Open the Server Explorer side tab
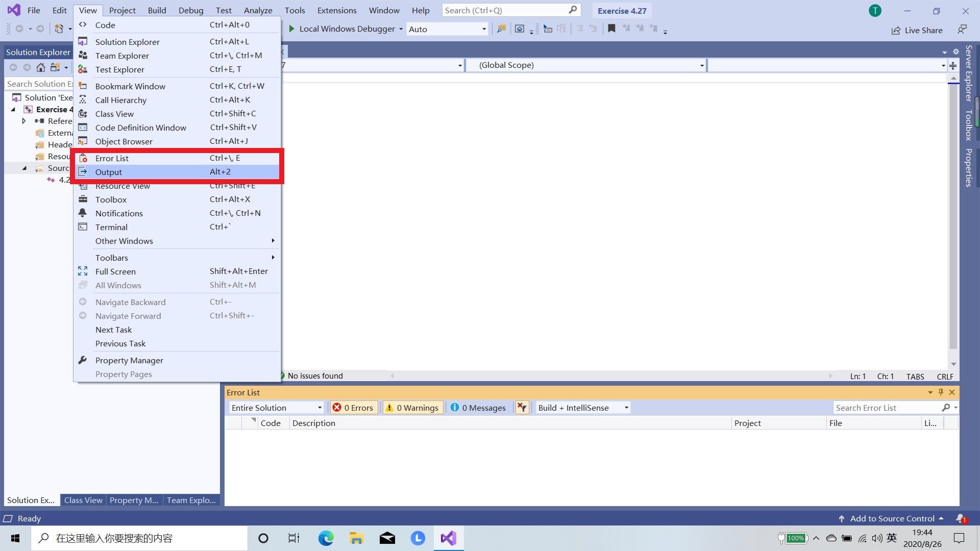This screenshot has height=551, width=980. [968, 73]
